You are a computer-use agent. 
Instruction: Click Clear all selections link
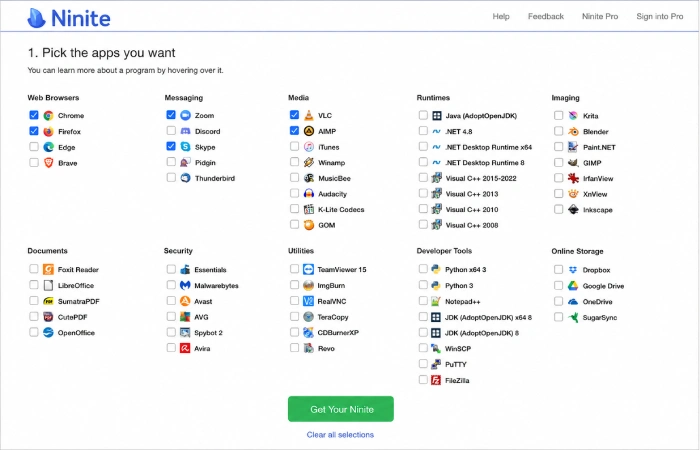340,434
